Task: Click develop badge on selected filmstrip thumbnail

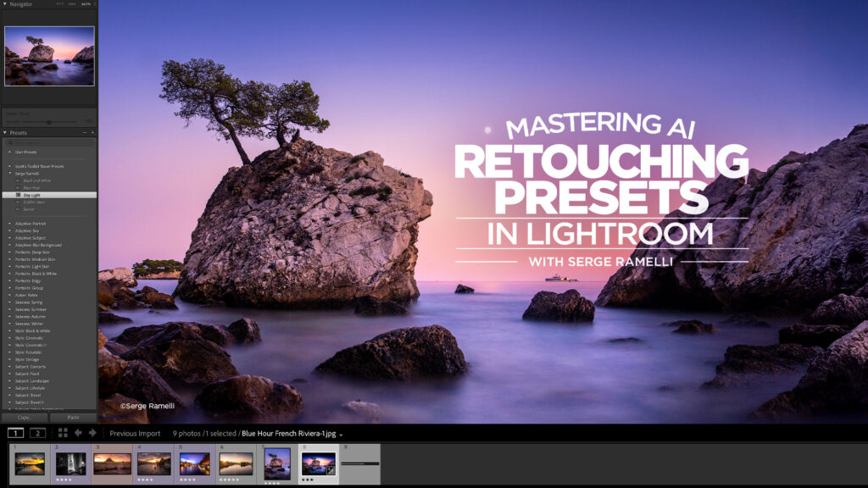Action: tap(329, 469)
